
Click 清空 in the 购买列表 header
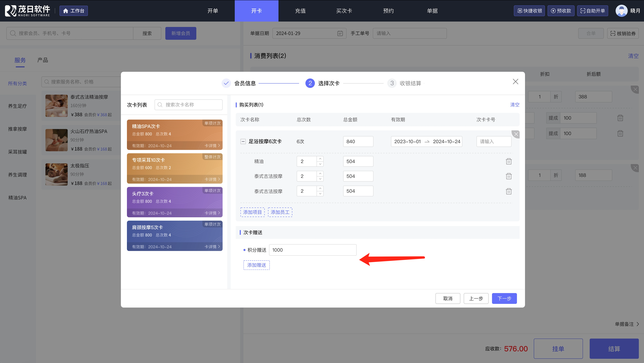pyautogui.click(x=515, y=105)
